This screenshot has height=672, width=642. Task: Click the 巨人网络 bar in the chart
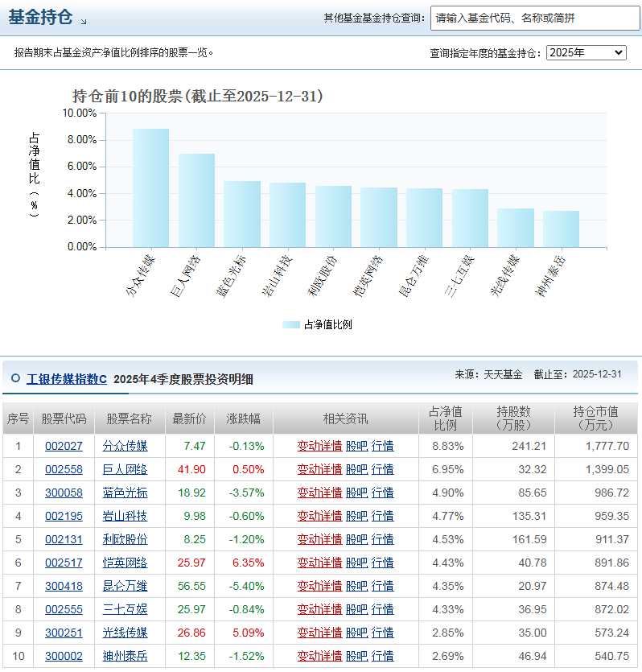[x=196, y=200]
